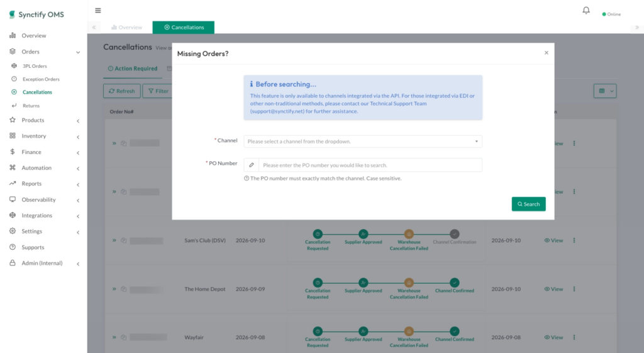The width and height of the screenshot is (644, 353).
Task: Click copy icon in Wayfair order row
Action: coord(124,337)
